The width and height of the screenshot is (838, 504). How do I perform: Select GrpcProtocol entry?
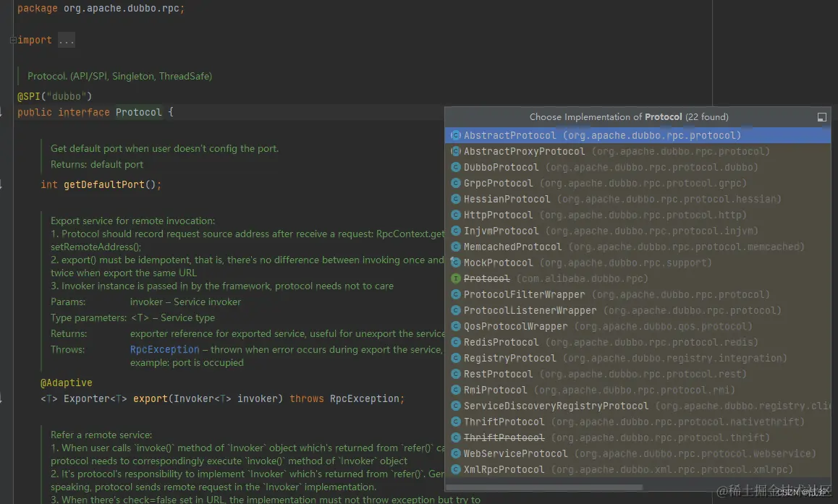tap(638, 183)
